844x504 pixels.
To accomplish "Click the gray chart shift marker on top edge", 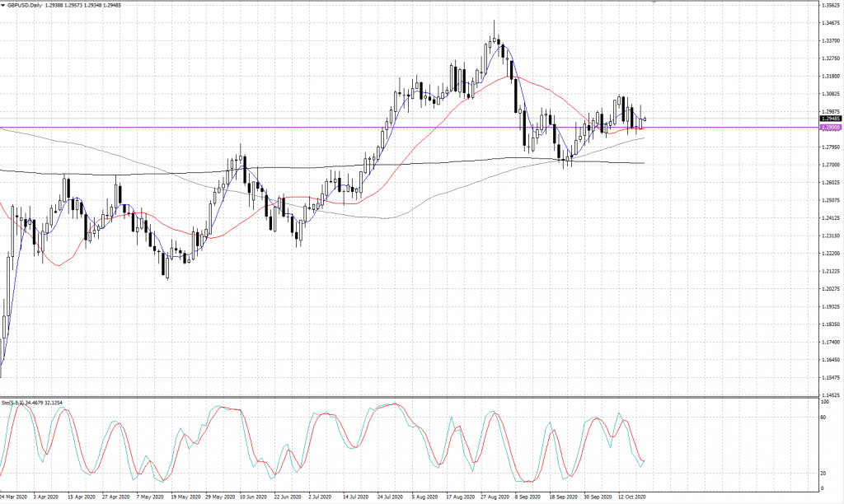I will click(654, 2).
